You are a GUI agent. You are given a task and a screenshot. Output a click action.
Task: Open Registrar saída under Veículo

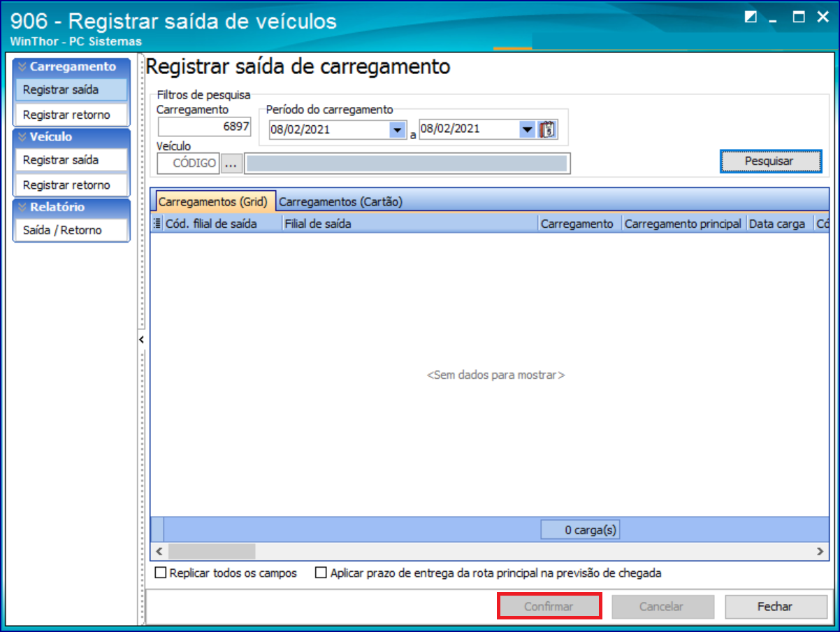pyautogui.click(x=71, y=160)
